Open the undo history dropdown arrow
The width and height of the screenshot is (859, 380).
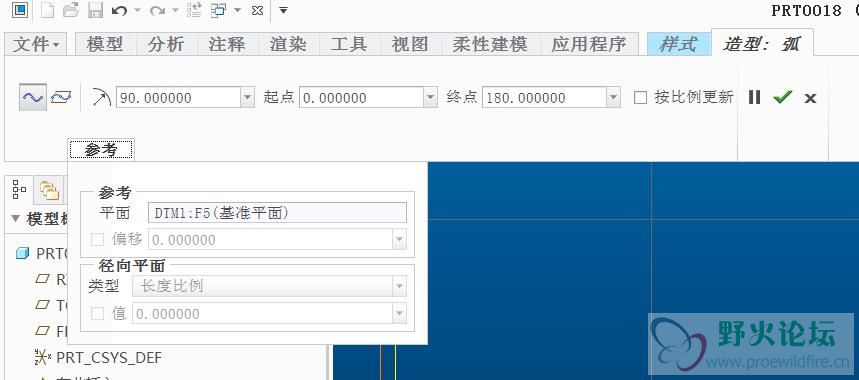137,10
